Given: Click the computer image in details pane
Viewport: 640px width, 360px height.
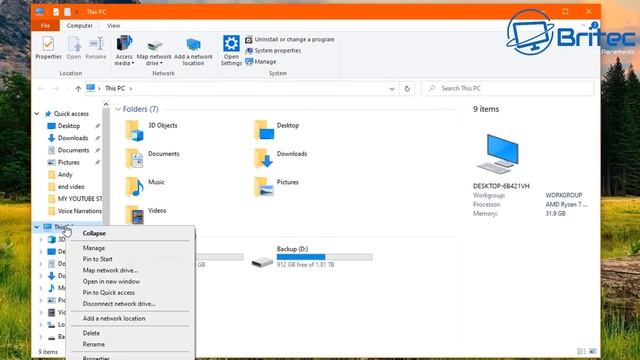Looking at the screenshot, I should click(498, 153).
